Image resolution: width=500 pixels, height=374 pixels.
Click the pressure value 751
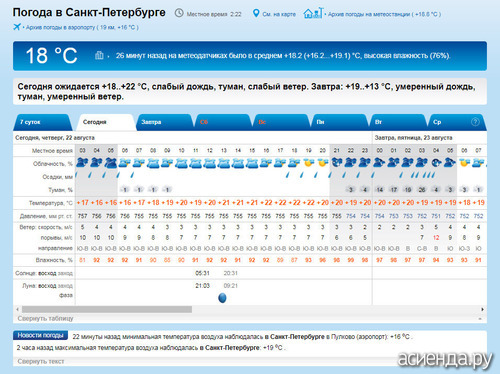pos(436,216)
